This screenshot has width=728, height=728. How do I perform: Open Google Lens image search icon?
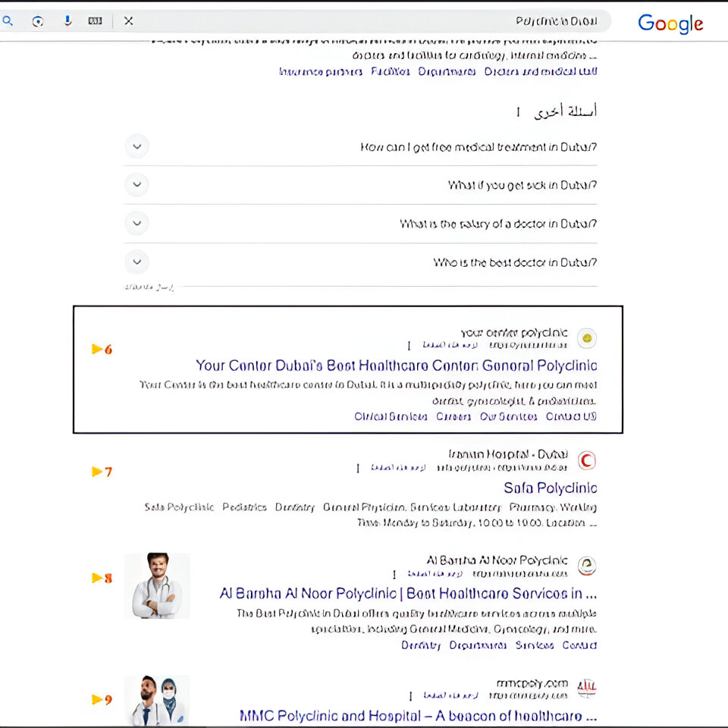click(38, 21)
